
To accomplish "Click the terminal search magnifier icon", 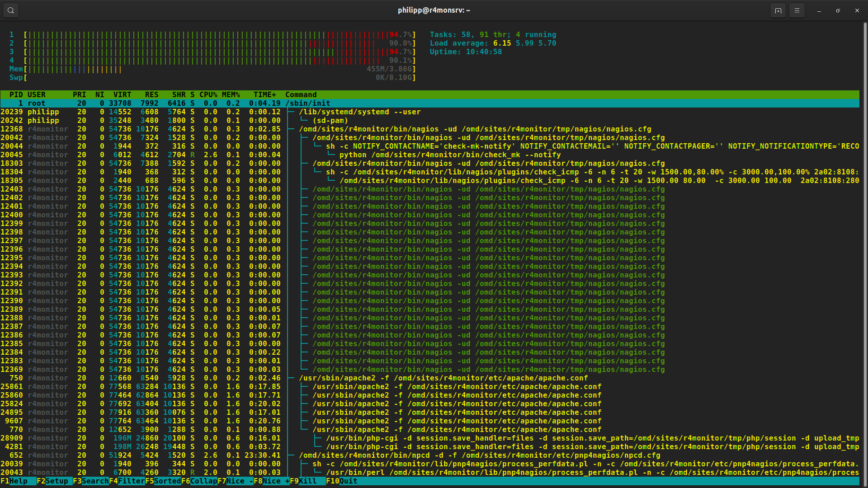I will click(11, 10).
